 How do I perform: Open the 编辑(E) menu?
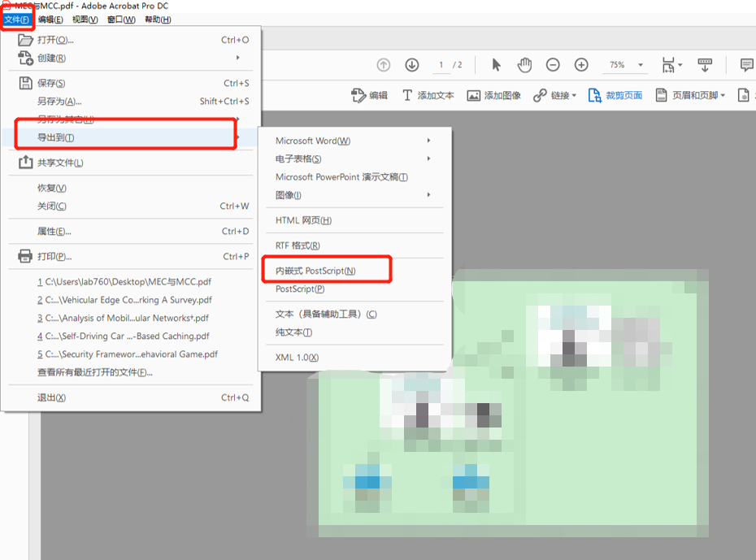(x=50, y=20)
